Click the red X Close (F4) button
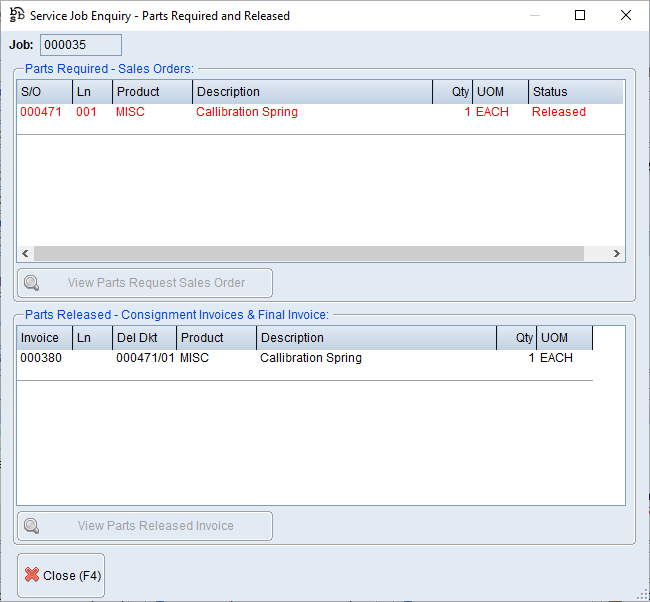The height and width of the screenshot is (602, 650). pos(61,575)
